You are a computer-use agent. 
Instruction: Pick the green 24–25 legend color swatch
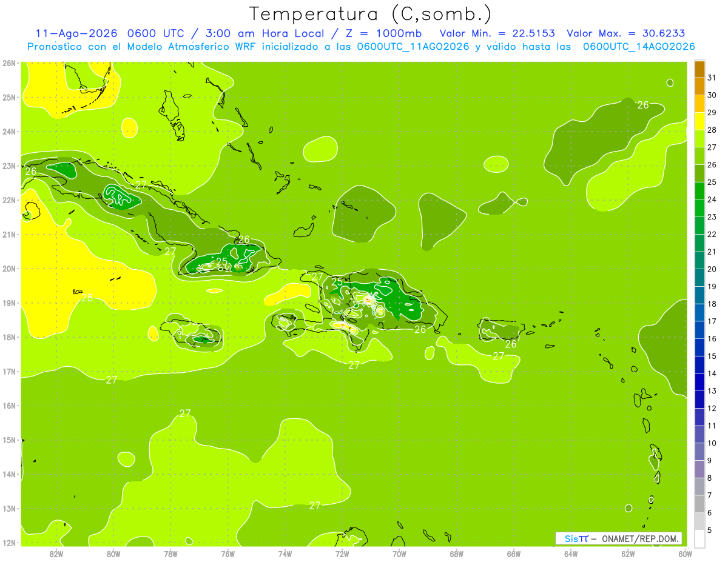(699, 191)
